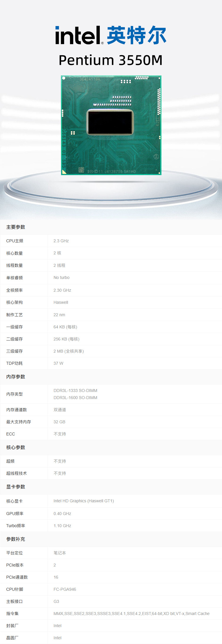Click the No turbo value
This screenshot has width=222, height=644.
coord(61,277)
